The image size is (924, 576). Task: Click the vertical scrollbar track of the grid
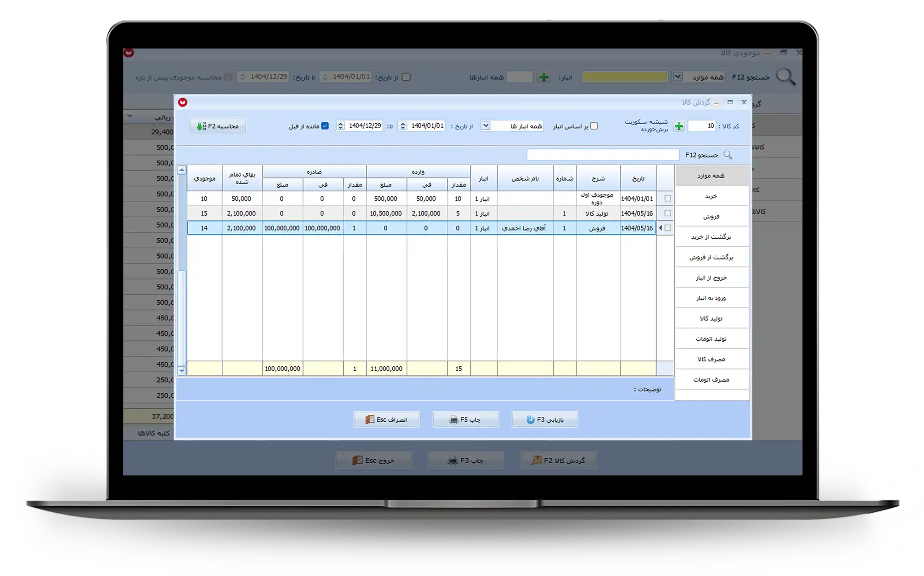click(x=182, y=270)
